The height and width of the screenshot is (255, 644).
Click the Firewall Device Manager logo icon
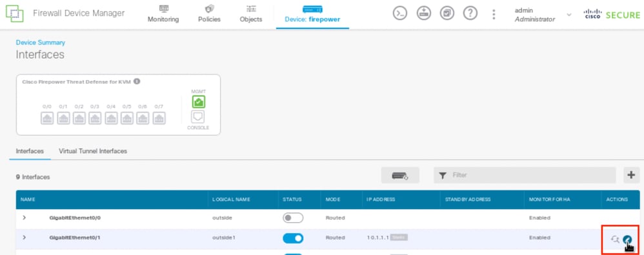point(15,14)
